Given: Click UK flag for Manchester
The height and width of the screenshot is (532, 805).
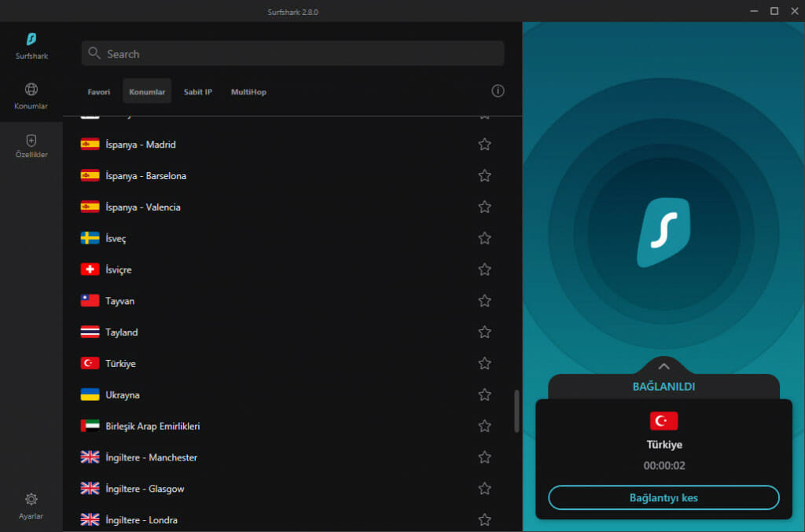Looking at the screenshot, I should [x=90, y=457].
